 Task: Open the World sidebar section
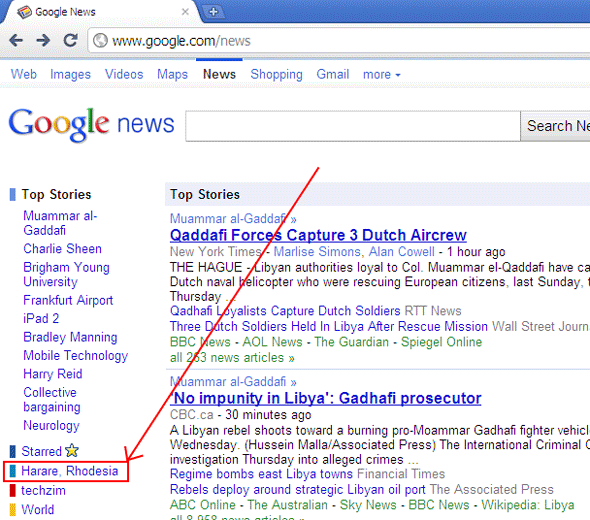tap(38, 509)
